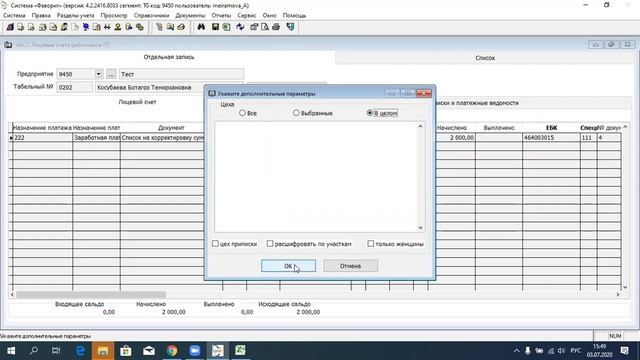Select the cell '464003015' under ЕБК
The height and width of the screenshot is (360, 640).
coord(551,138)
